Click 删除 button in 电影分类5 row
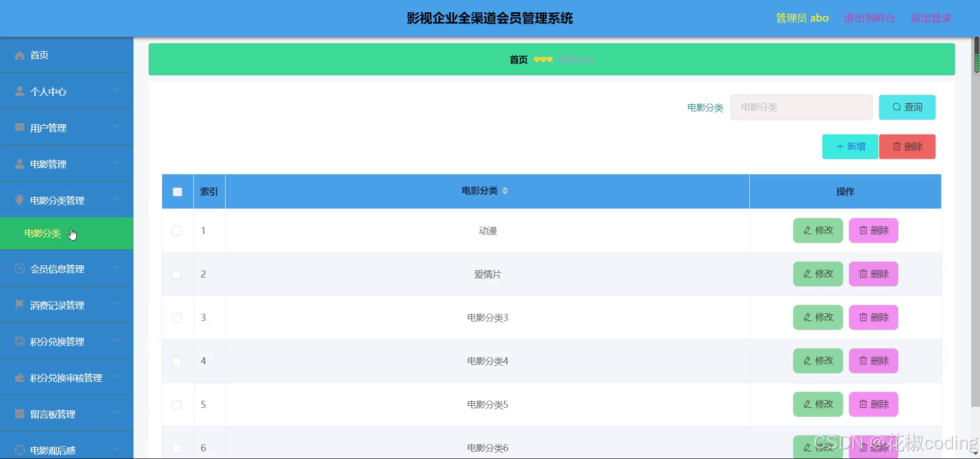This screenshot has height=459, width=980. pyautogui.click(x=874, y=404)
